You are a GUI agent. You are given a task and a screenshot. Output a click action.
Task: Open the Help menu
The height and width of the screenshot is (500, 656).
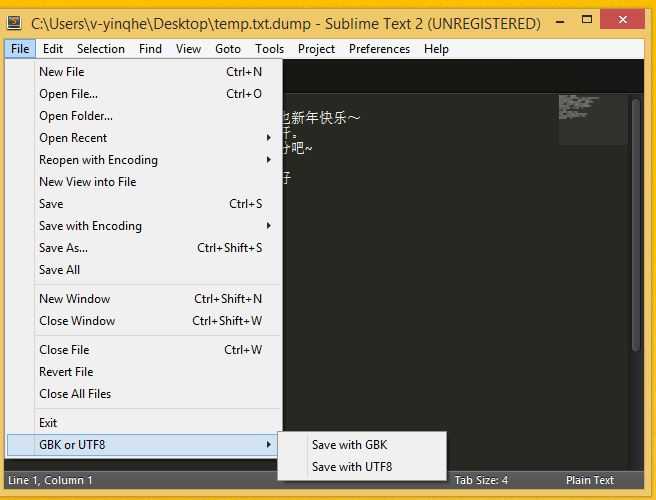(x=436, y=49)
